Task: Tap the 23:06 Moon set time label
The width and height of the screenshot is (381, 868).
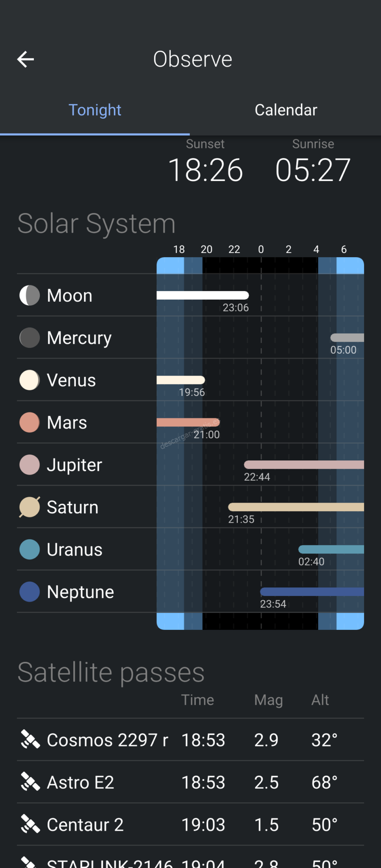Action: tap(236, 308)
